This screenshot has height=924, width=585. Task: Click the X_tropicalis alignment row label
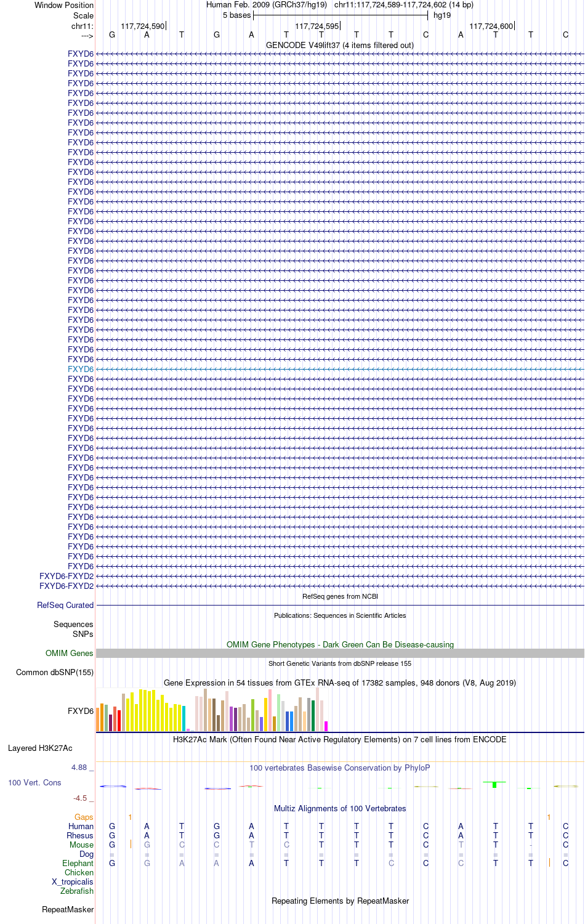[73, 881]
